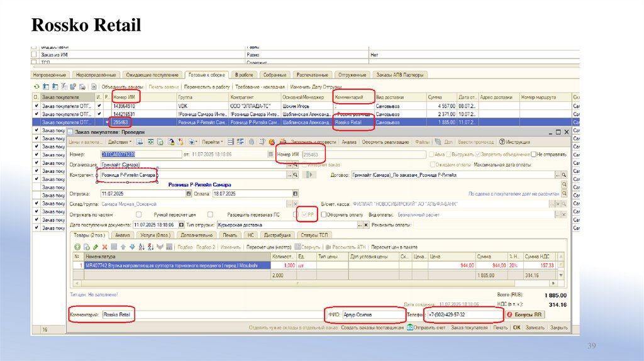Click the red X delete row icon in the goods table
This screenshot has width=644, height=361.
(x=105, y=247)
